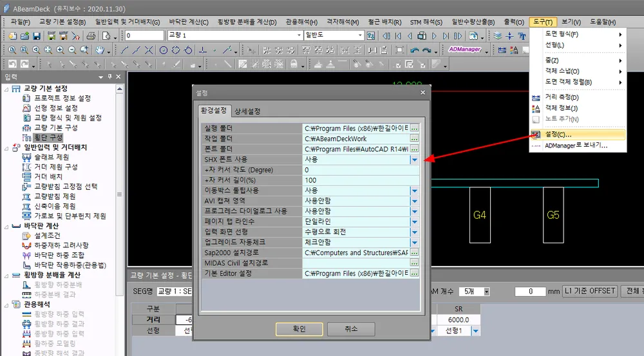The height and width of the screenshot is (356, 644).
Task: Click the blue redo arrow in drawing toolbar
Action: point(427,50)
